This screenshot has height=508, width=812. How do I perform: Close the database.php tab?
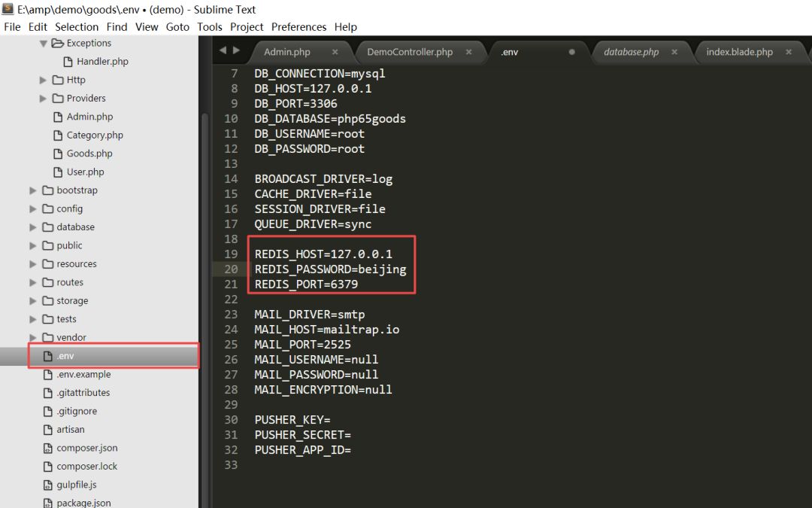(674, 52)
